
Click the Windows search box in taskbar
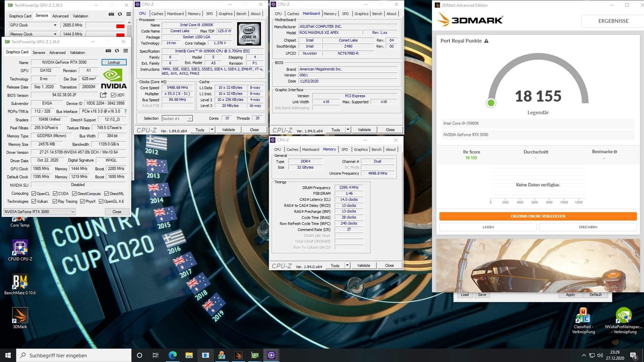(74, 355)
